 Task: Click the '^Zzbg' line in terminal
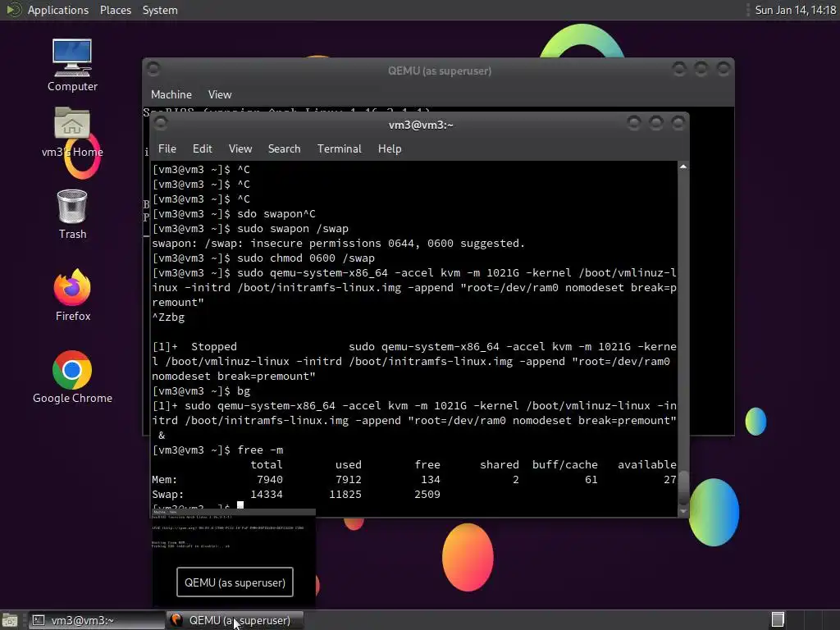(x=168, y=317)
